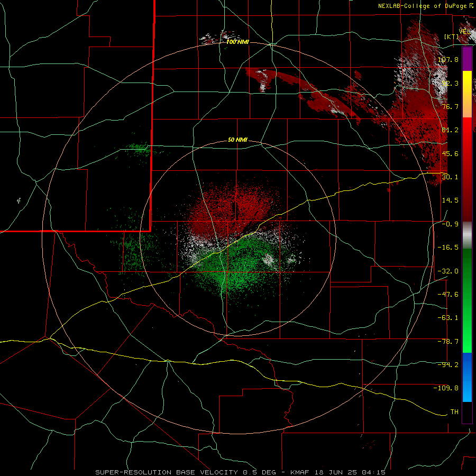Pick the blue segment of the color bar
The width and height of the screenshot is (476, 476).
click(467, 377)
